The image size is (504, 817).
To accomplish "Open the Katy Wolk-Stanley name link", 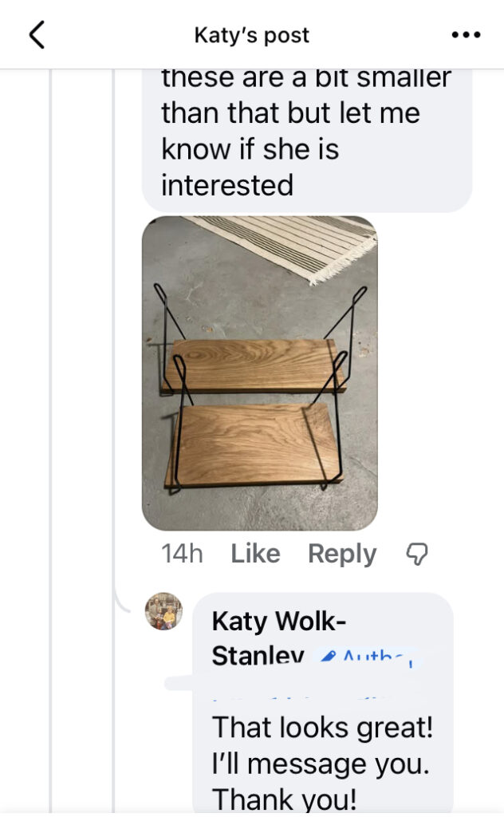I will [279, 638].
